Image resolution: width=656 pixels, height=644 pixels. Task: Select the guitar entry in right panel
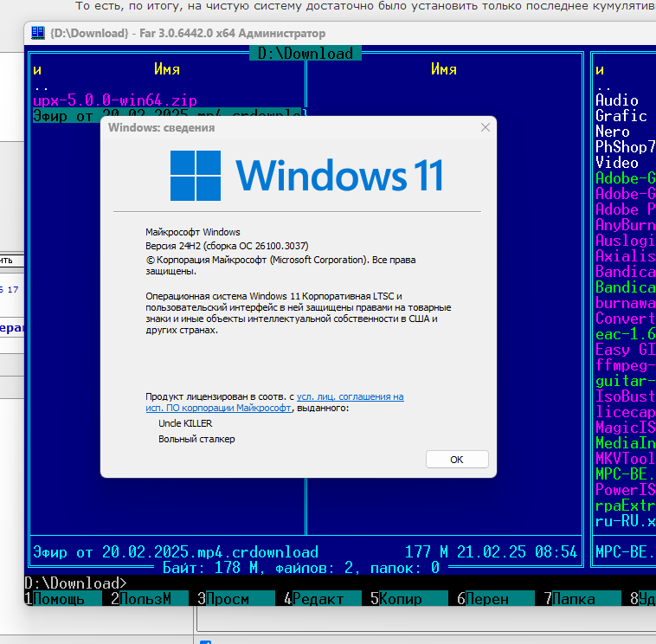(x=625, y=381)
